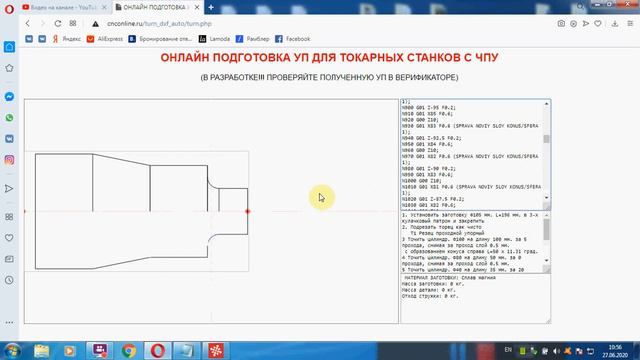Click the G-code textarea scrollbar up arrow

pos(547,104)
